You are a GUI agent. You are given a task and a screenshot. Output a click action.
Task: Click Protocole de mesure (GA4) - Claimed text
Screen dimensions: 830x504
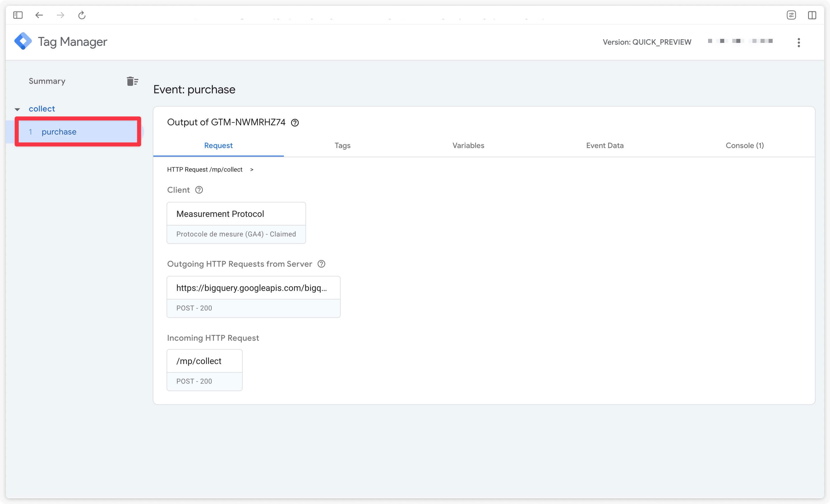pyautogui.click(x=236, y=234)
